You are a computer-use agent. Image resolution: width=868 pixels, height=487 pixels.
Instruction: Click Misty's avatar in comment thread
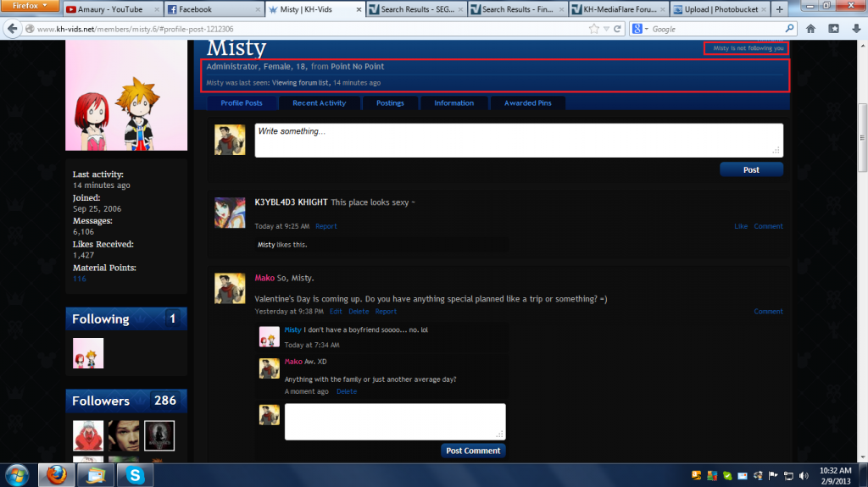point(269,336)
